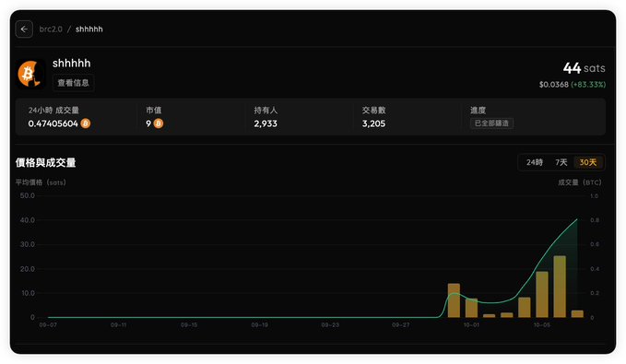Select the 平均價格 (sats) axis label

(41, 182)
